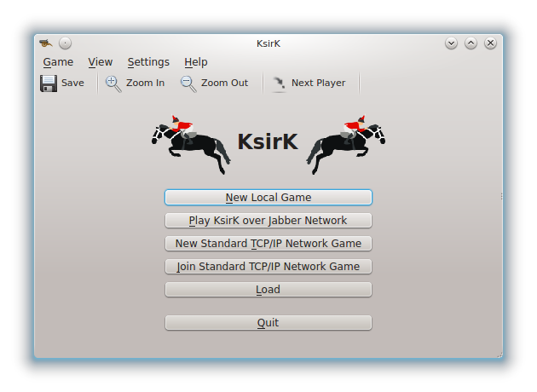Click the window resize grip corner
The height and width of the screenshot is (392, 537).
[x=499, y=355]
